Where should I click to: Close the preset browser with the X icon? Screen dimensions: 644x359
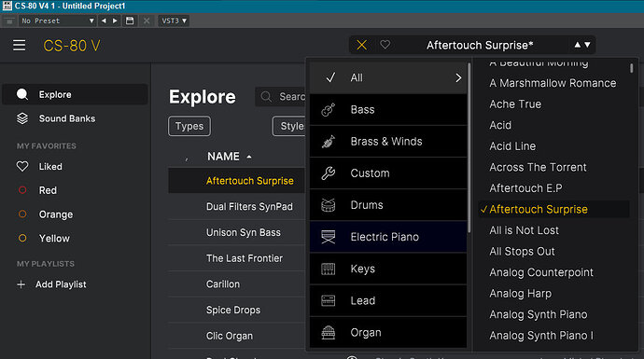(362, 45)
